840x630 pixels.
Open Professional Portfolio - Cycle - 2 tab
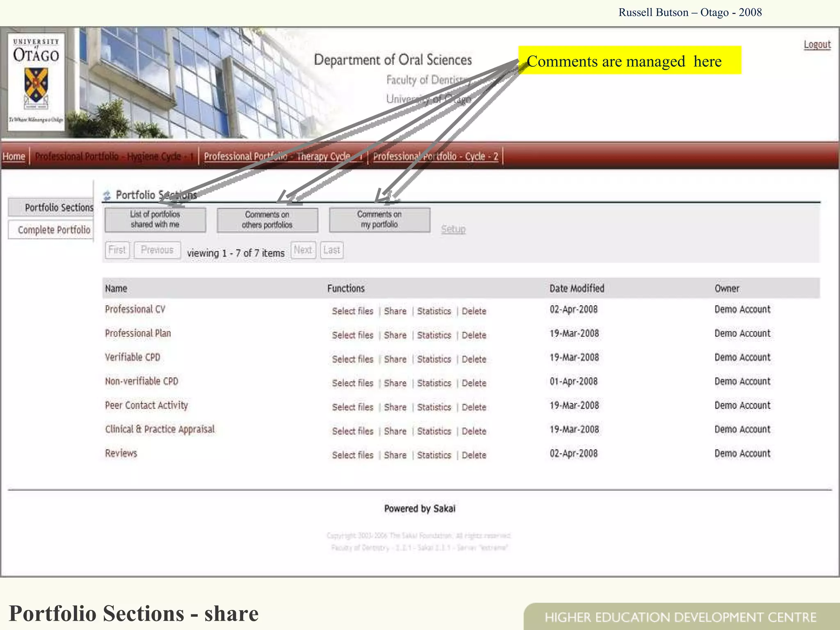pyautogui.click(x=436, y=156)
